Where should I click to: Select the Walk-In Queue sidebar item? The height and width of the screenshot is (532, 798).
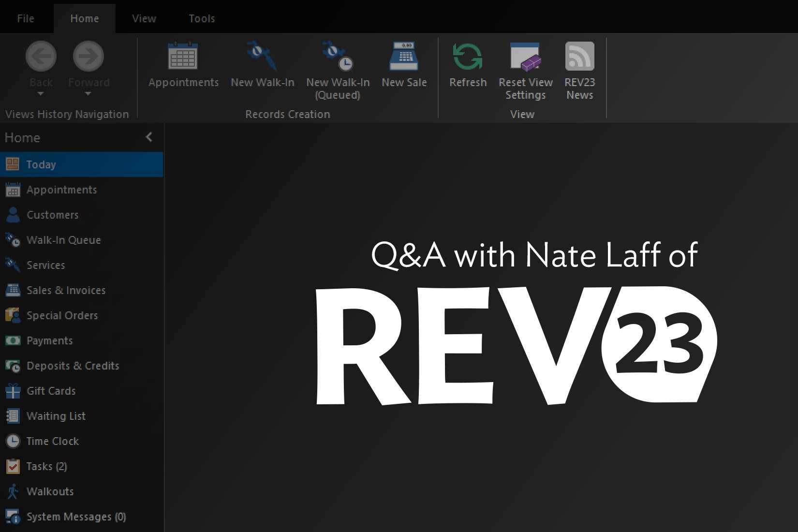coord(63,240)
